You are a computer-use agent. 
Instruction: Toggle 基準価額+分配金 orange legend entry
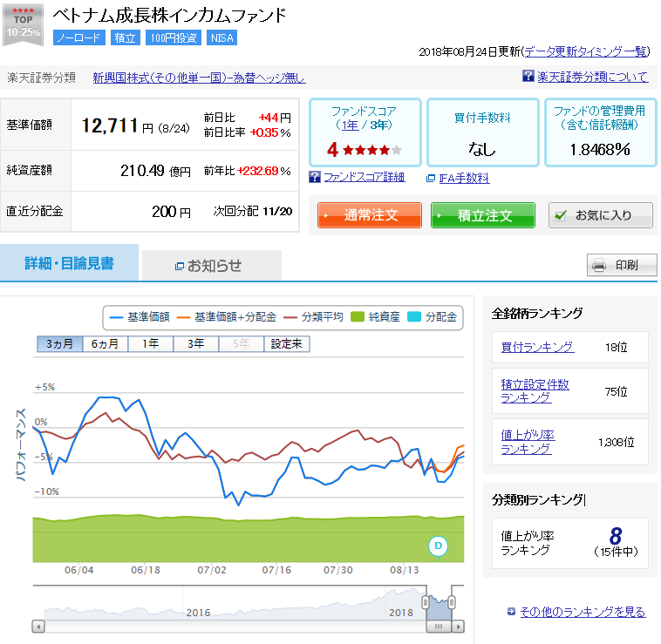pos(227,317)
